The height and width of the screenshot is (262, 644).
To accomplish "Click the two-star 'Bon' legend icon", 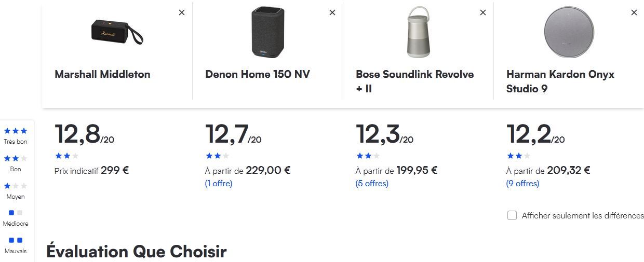I will [x=16, y=159].
